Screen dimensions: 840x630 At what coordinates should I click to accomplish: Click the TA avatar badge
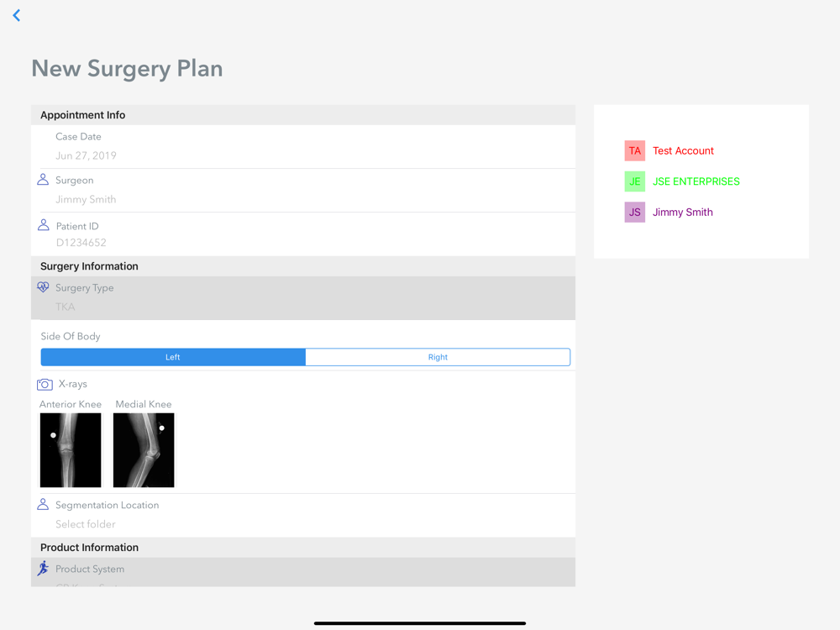635,150
